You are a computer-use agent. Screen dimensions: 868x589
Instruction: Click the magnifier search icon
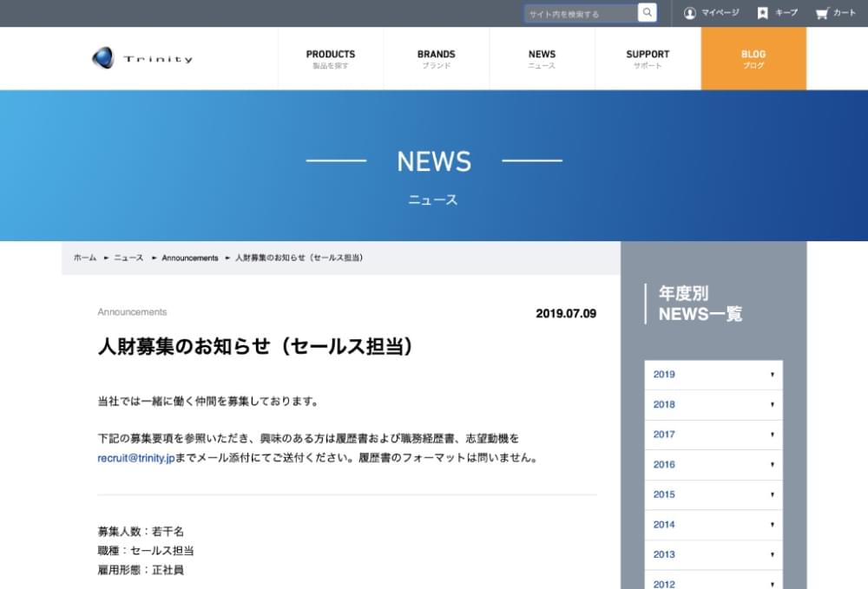(x=648, y=13)
